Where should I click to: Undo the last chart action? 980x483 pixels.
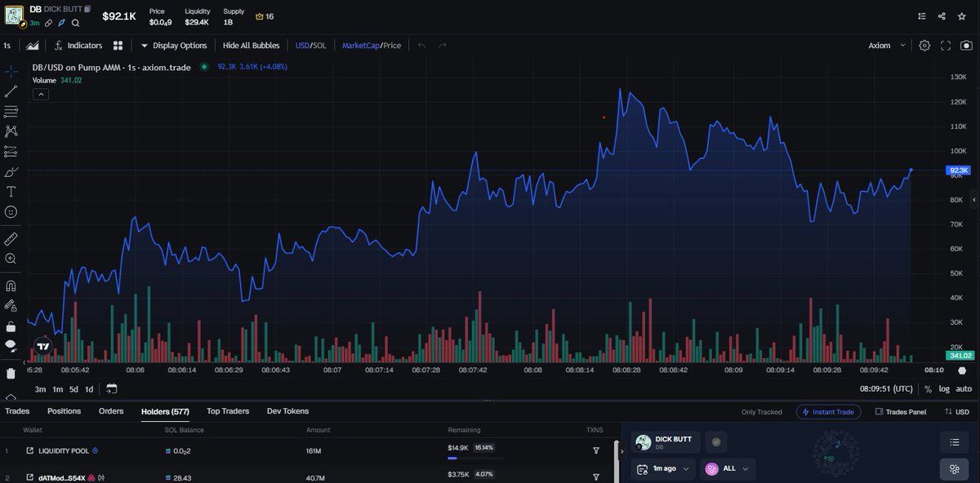[x=422, y=46]
